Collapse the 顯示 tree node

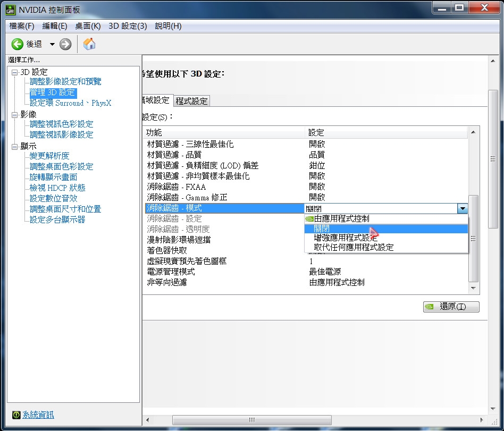pyautogui.click(x=14, y=147)
